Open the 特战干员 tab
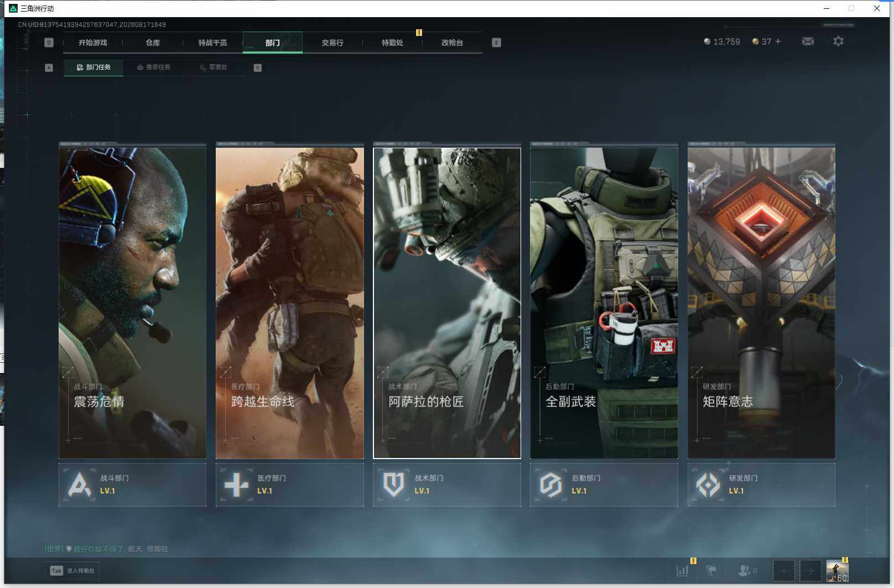Screen dimensions: 894x588 click(212, 43)
